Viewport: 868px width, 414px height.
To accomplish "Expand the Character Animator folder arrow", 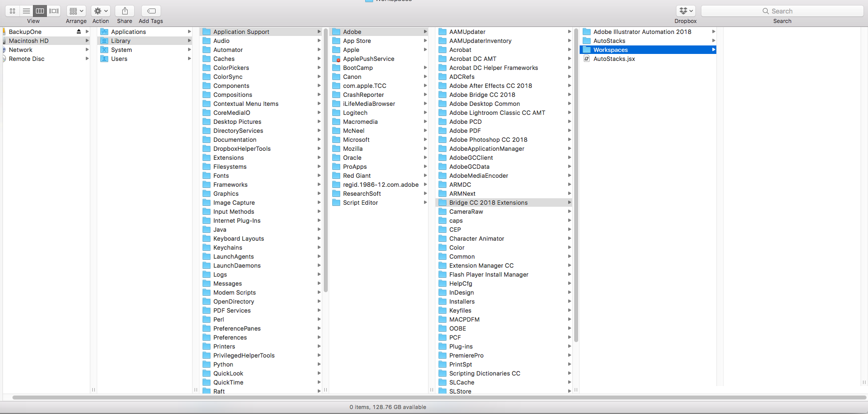I will pyautogui.click(x=569, y=239).
